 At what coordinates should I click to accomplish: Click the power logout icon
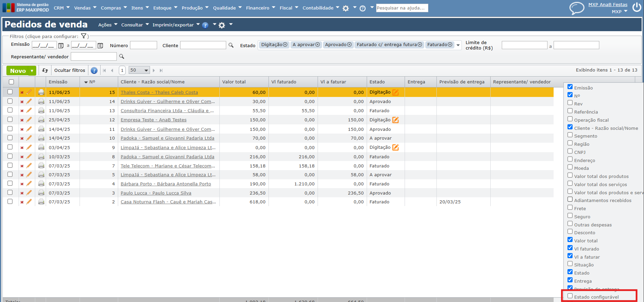pos(637,7)
